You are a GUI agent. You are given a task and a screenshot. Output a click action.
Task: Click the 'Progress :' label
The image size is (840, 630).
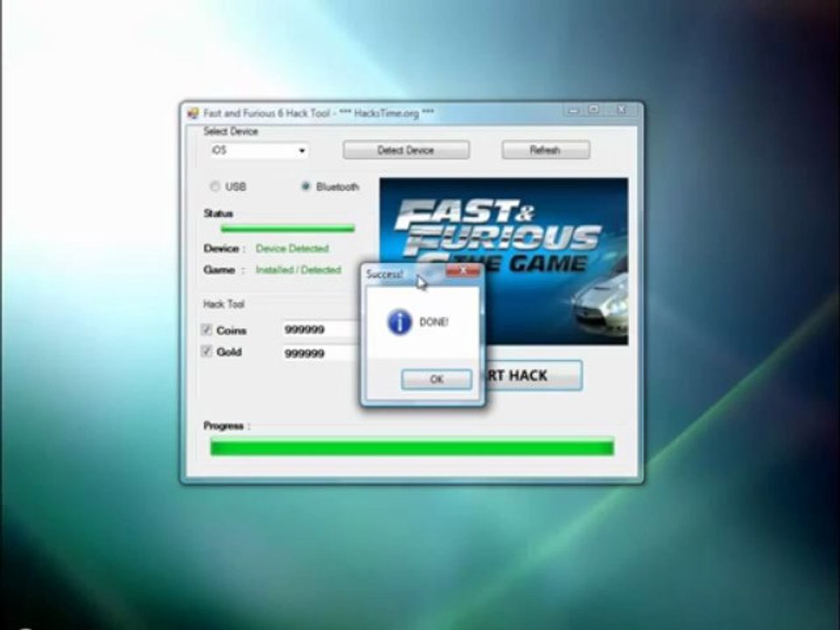point(227,426)
